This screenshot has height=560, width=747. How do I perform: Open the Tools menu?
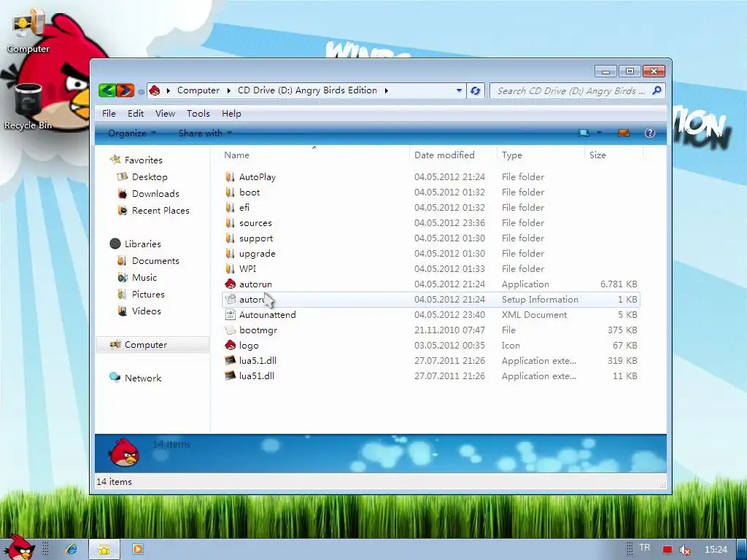pyautogui.click(x=198, y=113)
